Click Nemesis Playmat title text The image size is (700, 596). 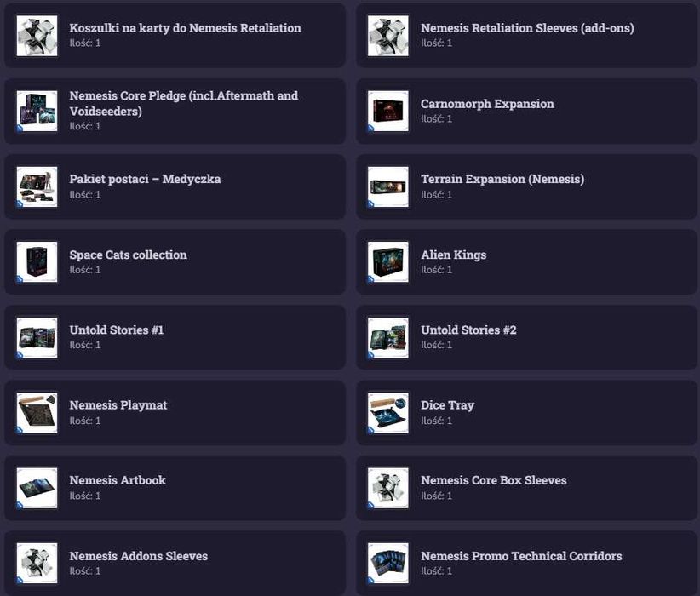click(x=118, y=405)
